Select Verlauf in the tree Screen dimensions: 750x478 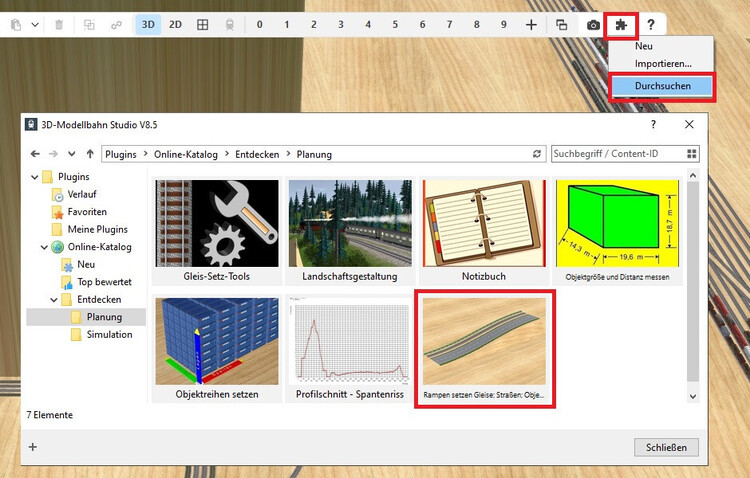coord(82,194)
